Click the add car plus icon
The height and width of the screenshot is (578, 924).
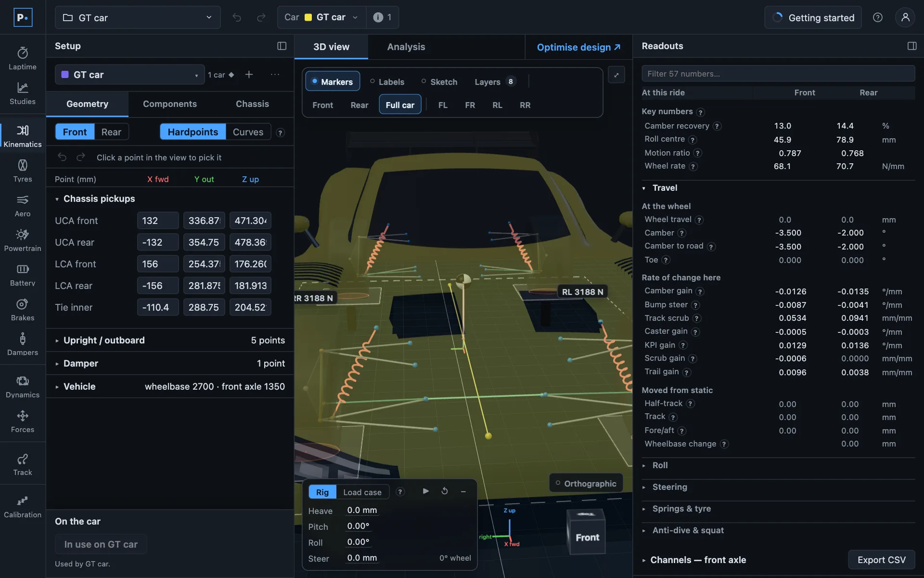pos(249,74)
